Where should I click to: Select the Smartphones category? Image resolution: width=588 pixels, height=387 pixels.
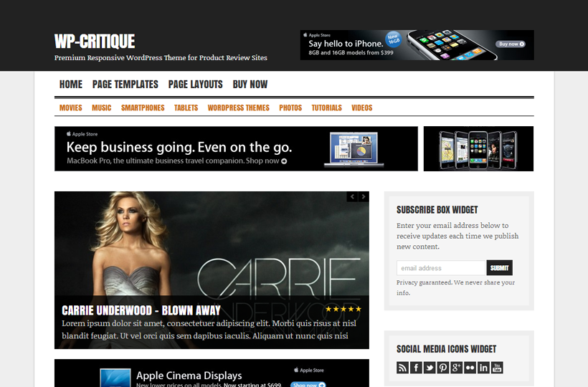click(x=143, y=108)
